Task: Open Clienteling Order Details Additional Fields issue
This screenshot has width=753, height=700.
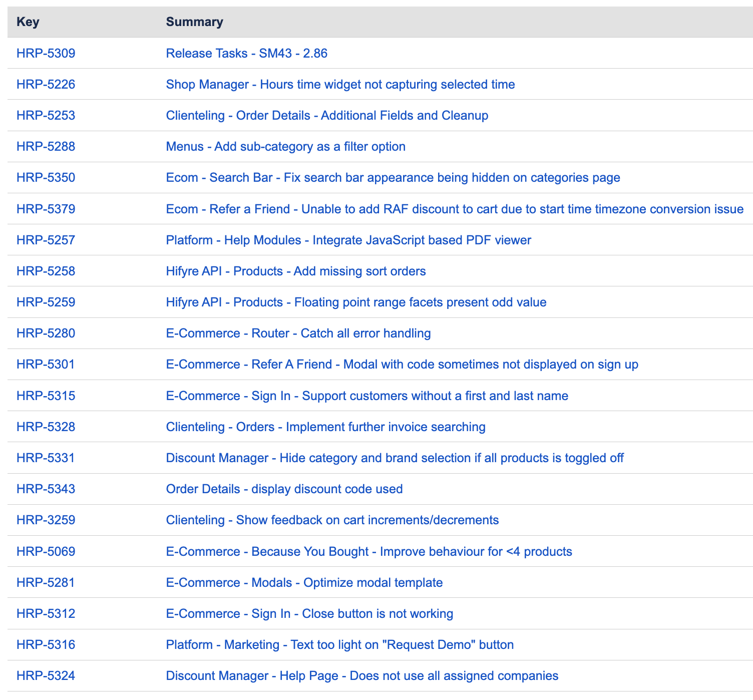Action: tap(326, 115)
